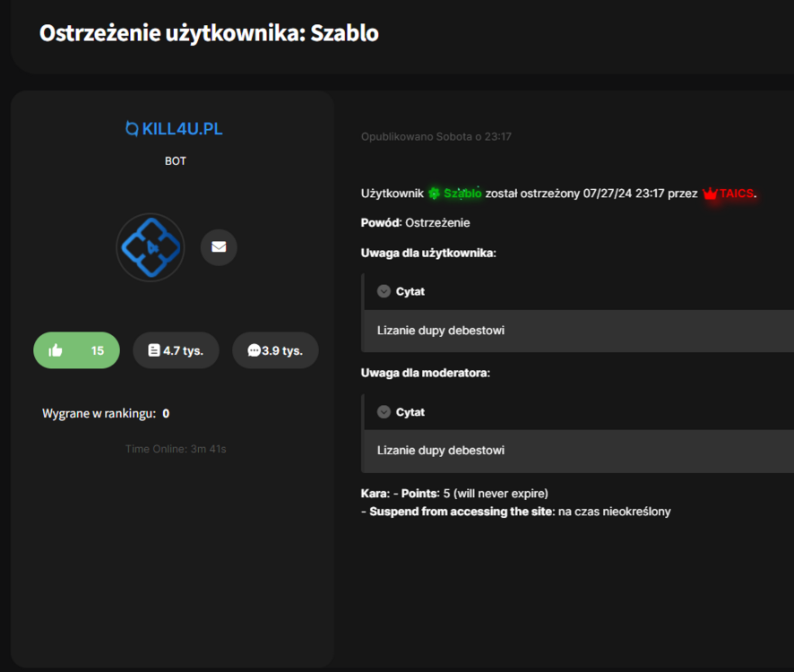Click the green thumbs-up reputation icon
Image resolution: width=794 pixels, height=672 pixels.
click(56, 350)
